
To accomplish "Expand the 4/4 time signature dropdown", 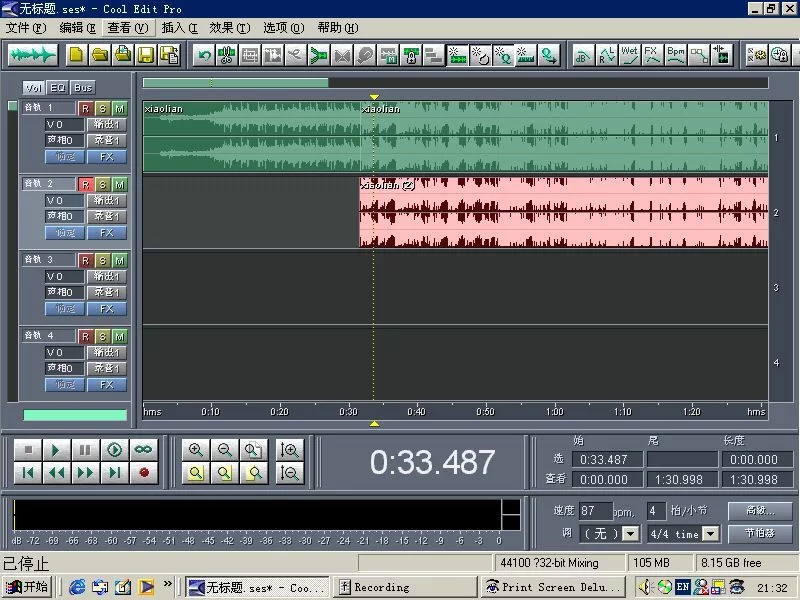I will coord(708,534).
